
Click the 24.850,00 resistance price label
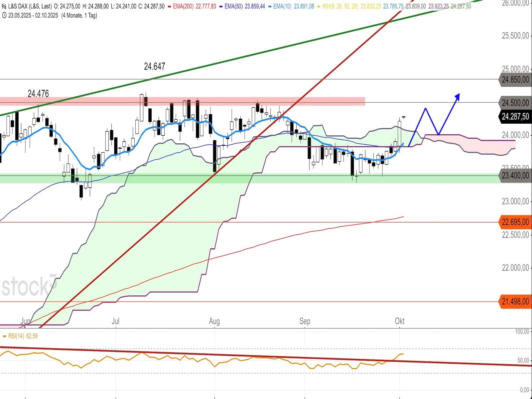pyautogui.click(x=515, y=80)
